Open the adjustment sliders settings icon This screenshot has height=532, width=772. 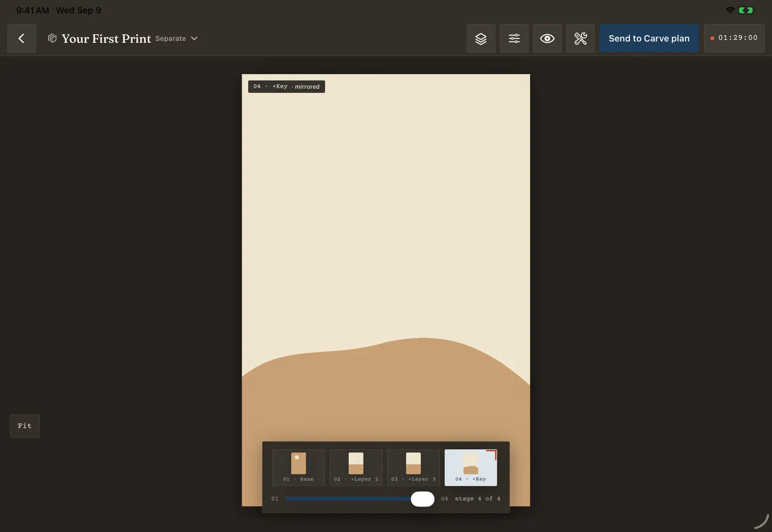pos(514,39)
